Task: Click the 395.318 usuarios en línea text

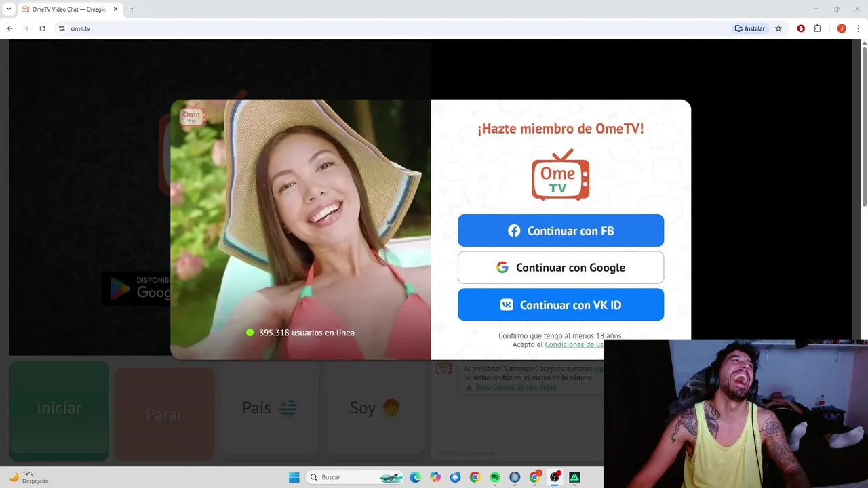Action: point(307,333)
